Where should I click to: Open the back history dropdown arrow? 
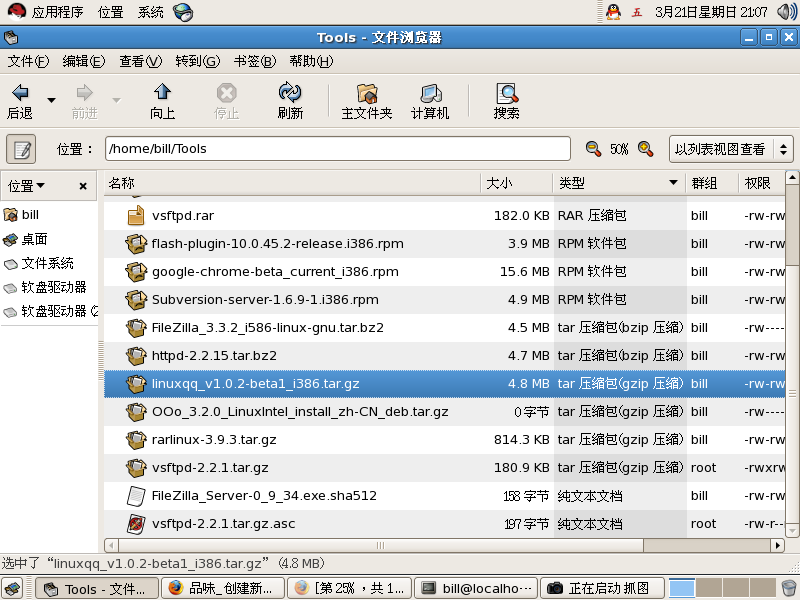pos(51,100)
